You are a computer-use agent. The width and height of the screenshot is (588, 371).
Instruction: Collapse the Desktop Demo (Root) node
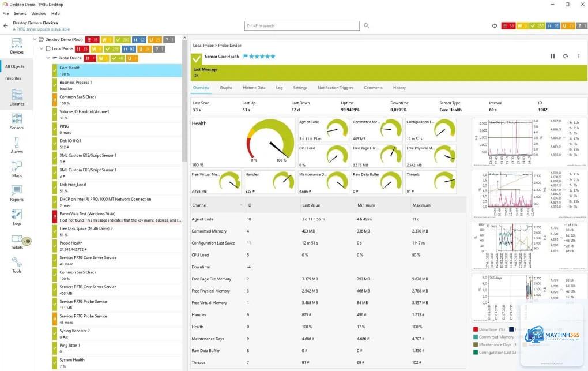35,39
